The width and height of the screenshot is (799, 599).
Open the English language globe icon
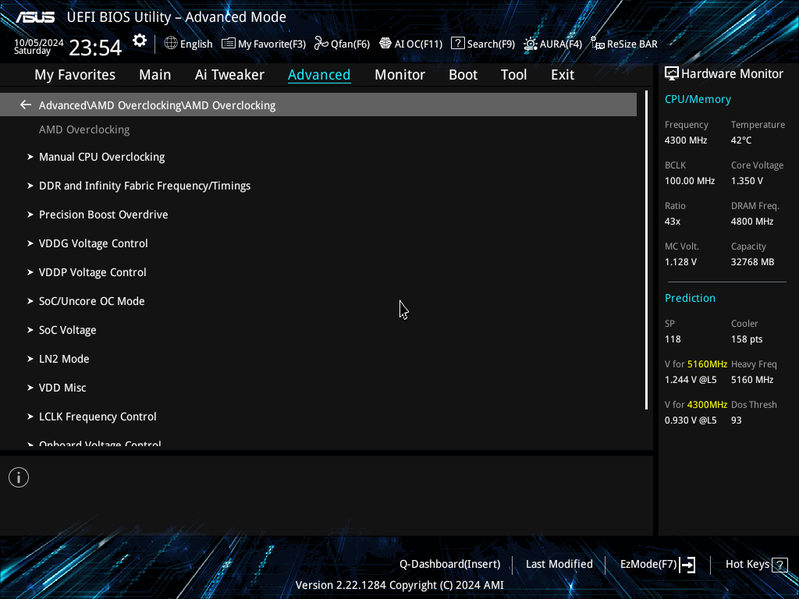[x=171, y=43]
